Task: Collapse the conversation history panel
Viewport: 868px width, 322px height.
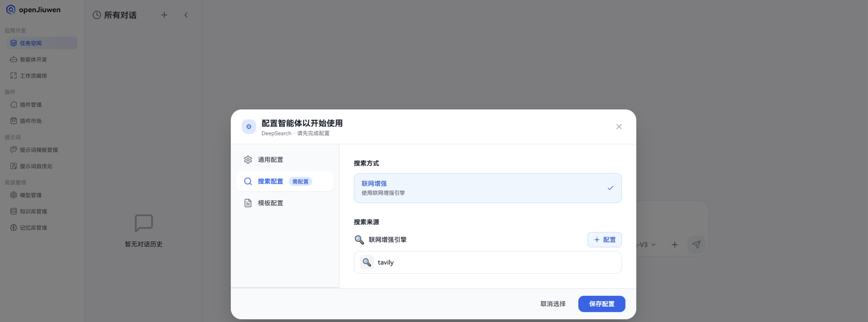Action: click(186, 15)
